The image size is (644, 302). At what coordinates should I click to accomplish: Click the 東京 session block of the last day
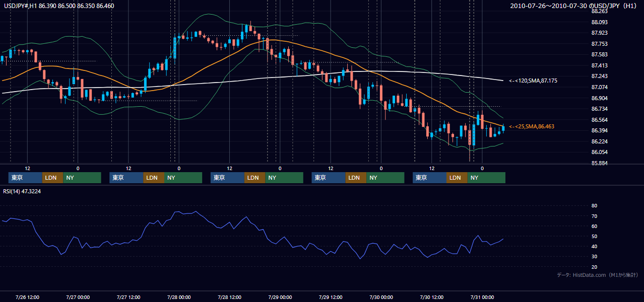(x=429, y=178)
